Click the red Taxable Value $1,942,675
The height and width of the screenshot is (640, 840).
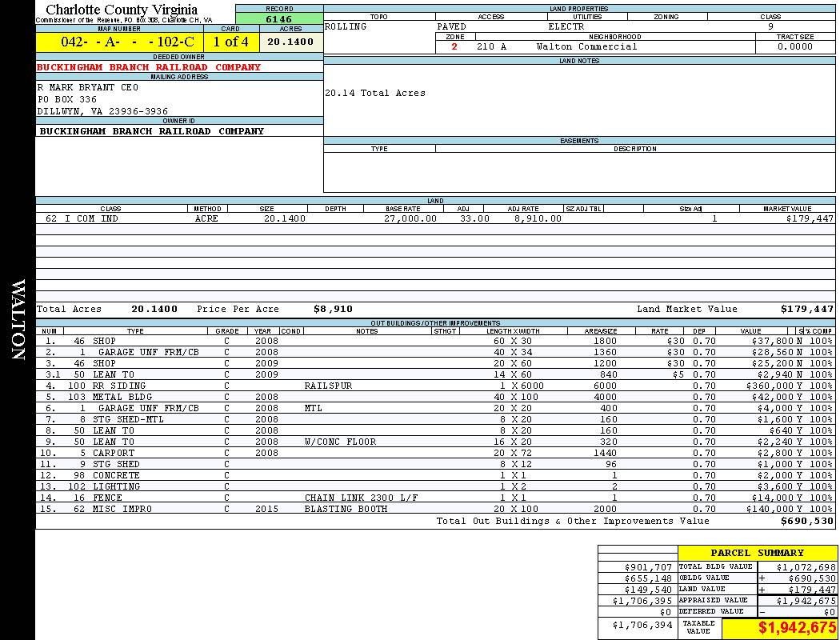[x=797, y=628]
